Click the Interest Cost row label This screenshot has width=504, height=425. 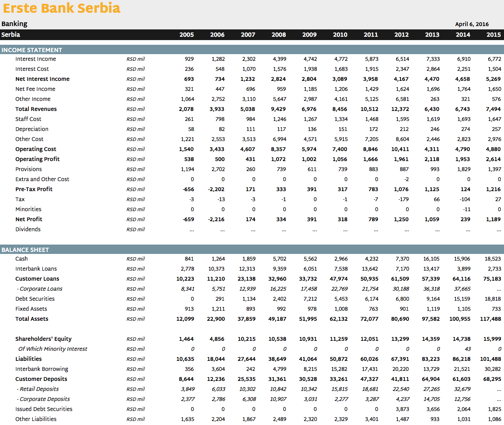pyautogui.click(x=32, y=69)
